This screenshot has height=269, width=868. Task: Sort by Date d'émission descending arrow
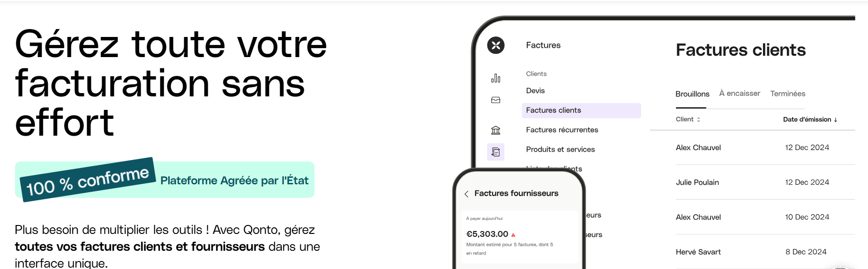tap(835, 120)
